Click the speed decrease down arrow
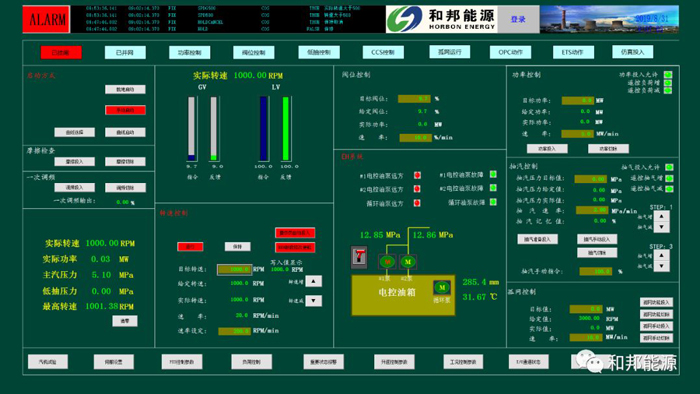Image resolution: width=700 pixels, height=394 pixels. (313, 300)
